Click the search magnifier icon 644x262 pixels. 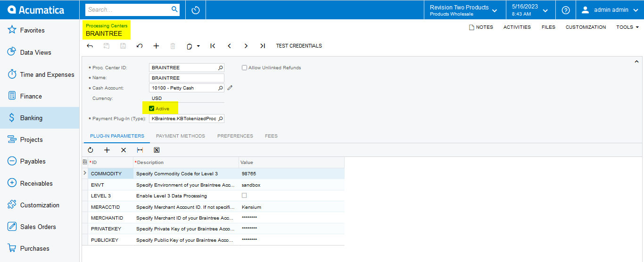point(174,9)
